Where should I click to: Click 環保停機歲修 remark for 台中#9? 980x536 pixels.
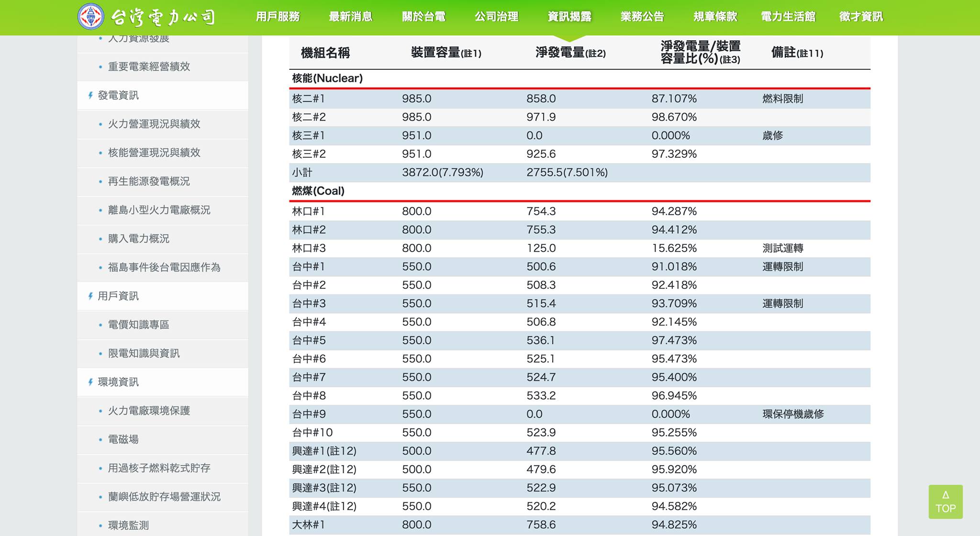coord(793,415)
